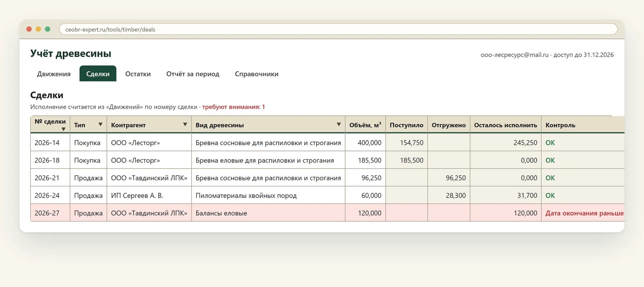Select the Сделки tab
This screenshot has height=287, width=644.
click(x=98, y=74)
